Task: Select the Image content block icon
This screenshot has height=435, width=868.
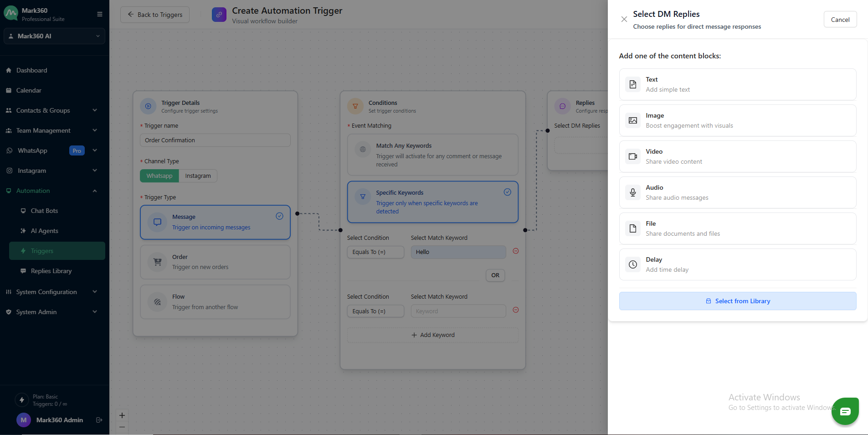Action: tap(632, 120)
